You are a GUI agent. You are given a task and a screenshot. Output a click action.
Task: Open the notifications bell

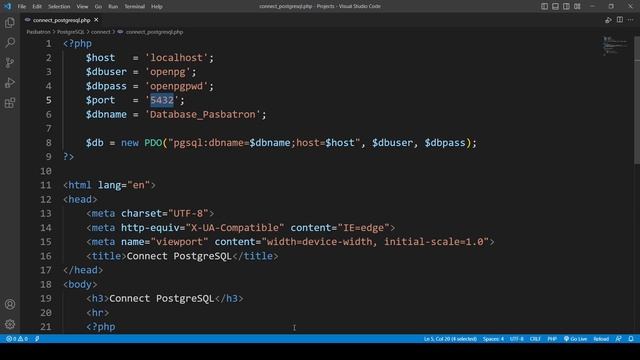[x=631, y=339]
